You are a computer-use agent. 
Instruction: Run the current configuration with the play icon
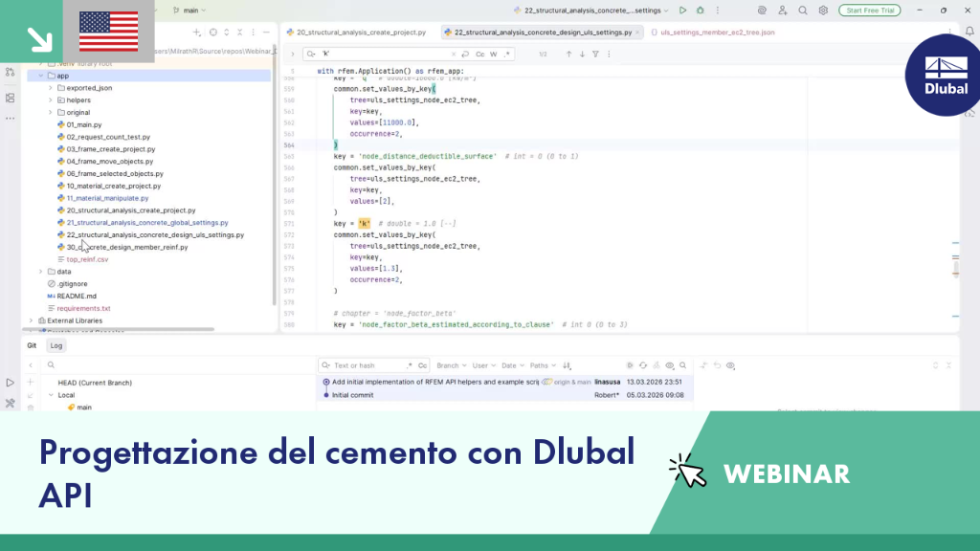pos(682,10)
